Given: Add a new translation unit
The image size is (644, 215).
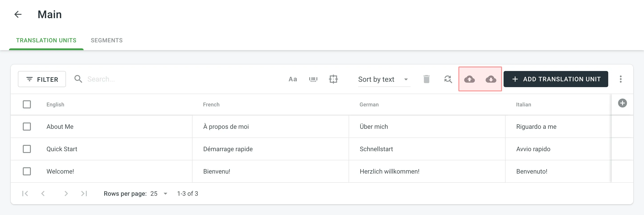Looking at the screenshot, I should [x=555, y=79].
